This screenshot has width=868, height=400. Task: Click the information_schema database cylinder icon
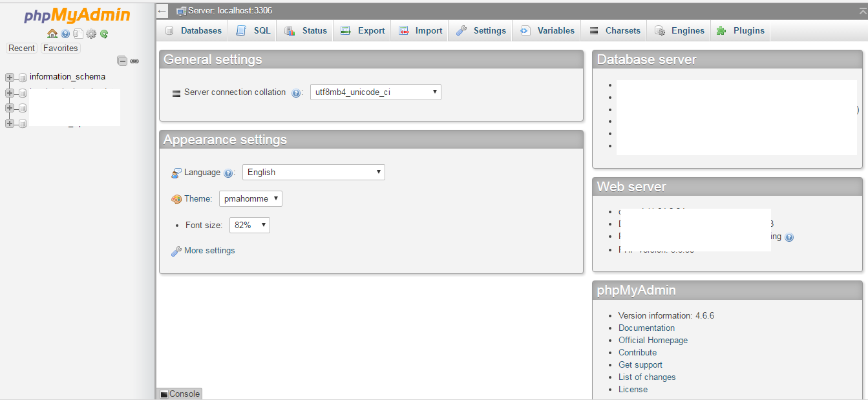click(23, 78)
